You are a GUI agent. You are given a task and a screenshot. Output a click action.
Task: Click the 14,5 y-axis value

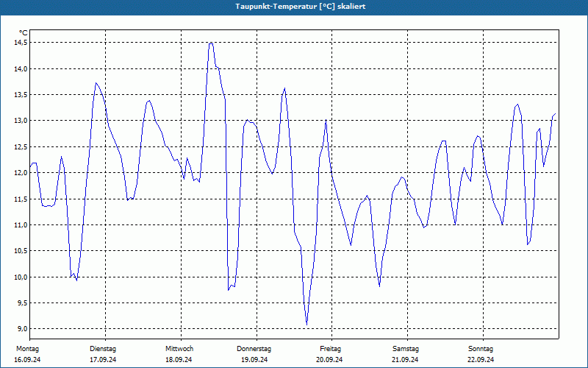tap(21, 43)
